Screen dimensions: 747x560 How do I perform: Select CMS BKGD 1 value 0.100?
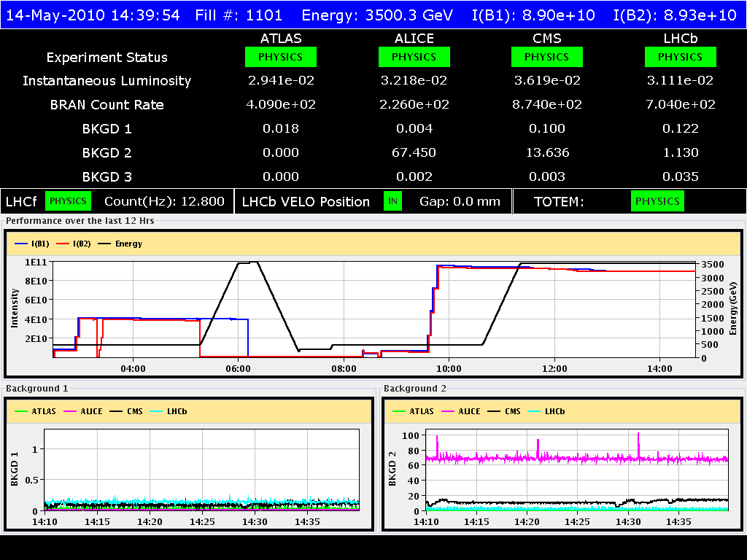(547, 128)
